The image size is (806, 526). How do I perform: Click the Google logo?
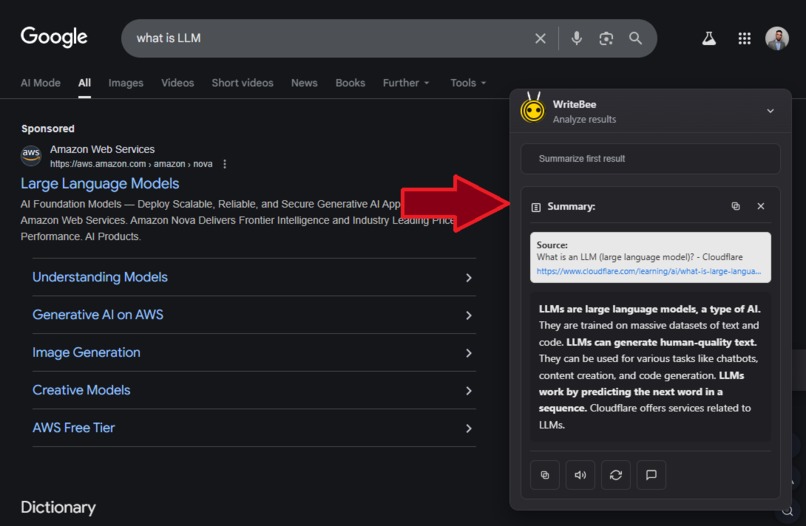[x=54, y=37]
